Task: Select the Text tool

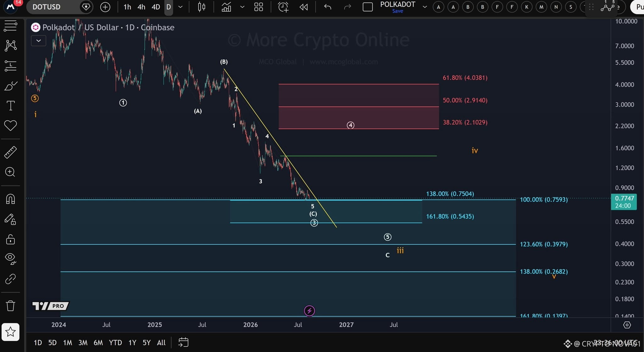Action: click(10, 106)
